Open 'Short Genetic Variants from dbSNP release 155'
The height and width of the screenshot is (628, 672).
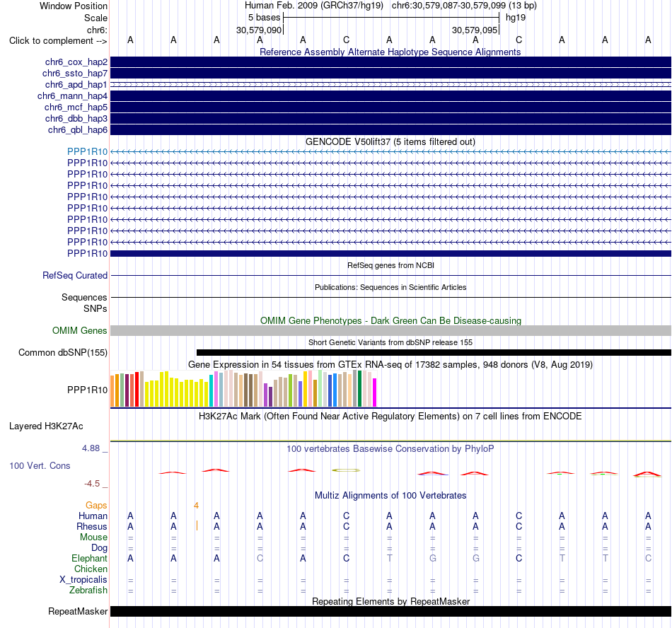[x=390, y=343]
